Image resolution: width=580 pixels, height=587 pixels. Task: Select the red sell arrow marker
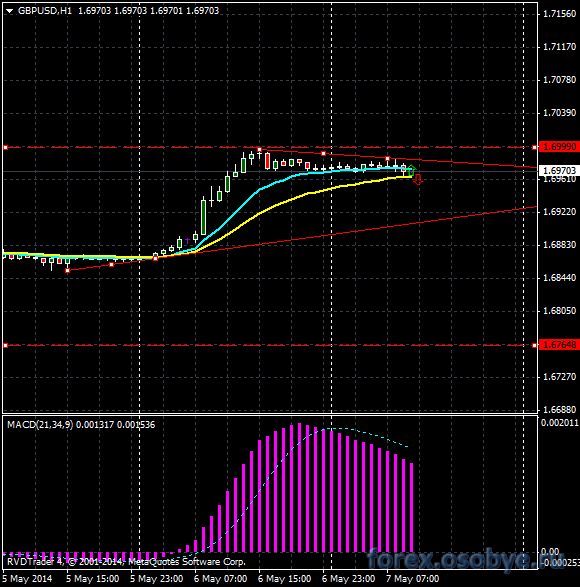(417, 179)
